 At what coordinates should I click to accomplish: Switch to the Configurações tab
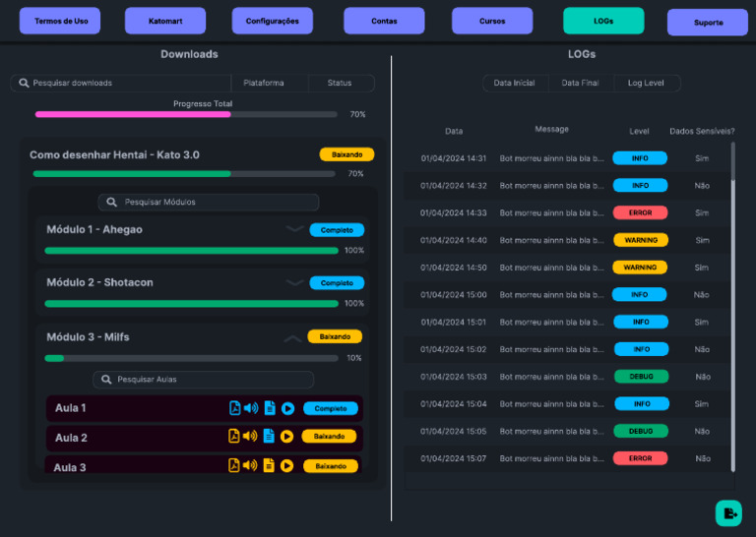pos(273,21)
